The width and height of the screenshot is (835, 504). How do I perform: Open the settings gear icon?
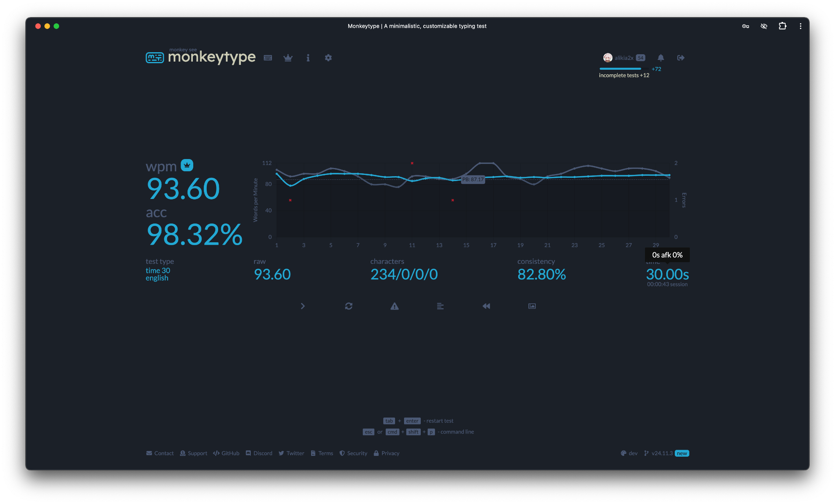[328, 57]
